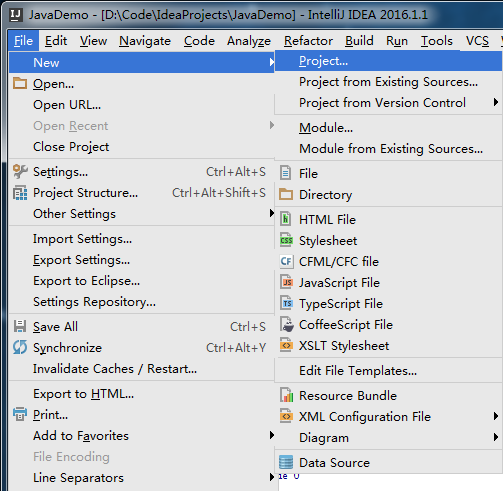Expand the Line Separators submenu arrow
Image resolution: width=503 pixels, height=491 pixels.
272,477
